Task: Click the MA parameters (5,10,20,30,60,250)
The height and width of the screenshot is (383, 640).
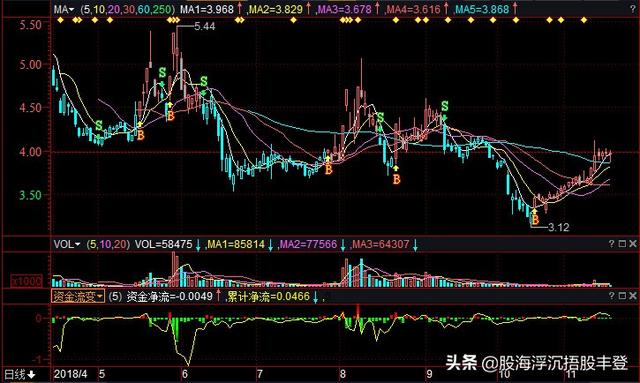Action: (128, 9)
